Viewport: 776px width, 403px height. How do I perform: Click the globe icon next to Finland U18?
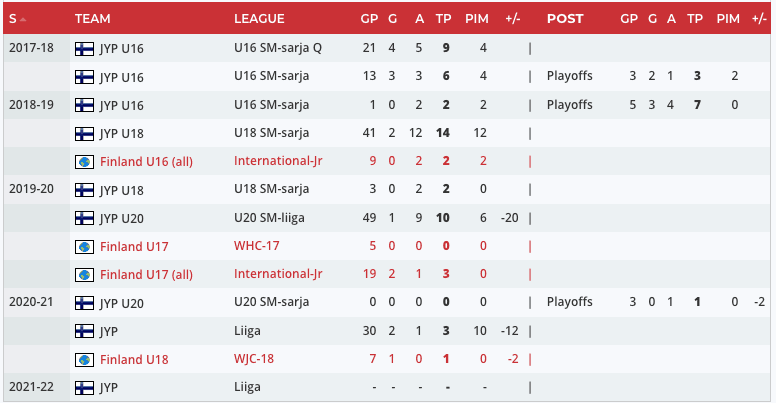pyautogui.click(x=84, y=358)
